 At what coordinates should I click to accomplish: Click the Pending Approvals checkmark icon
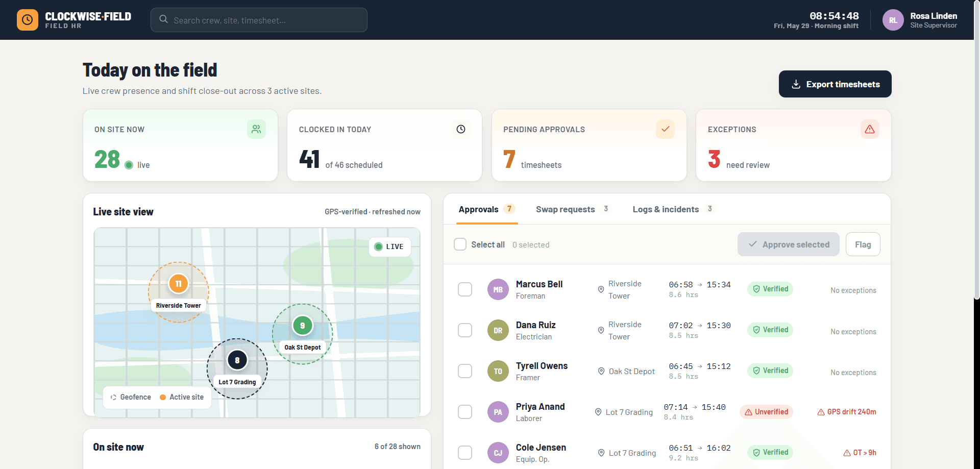(665, 129)
